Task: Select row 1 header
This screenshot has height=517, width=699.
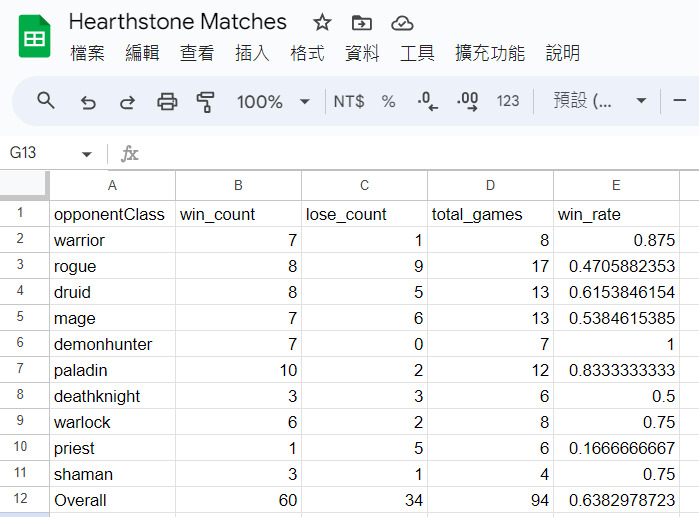Action: pyautogui.click(x=24, y=213)
